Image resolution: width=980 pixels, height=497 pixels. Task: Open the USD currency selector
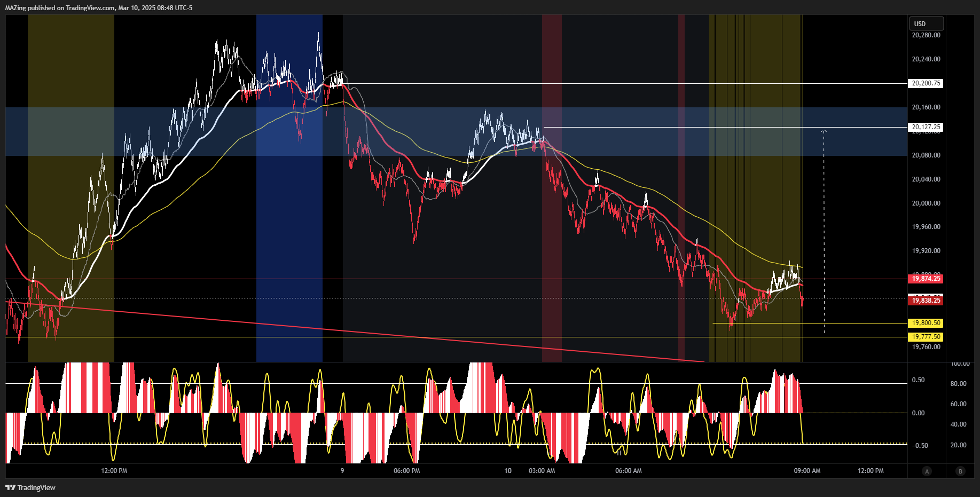click(926, 23)
